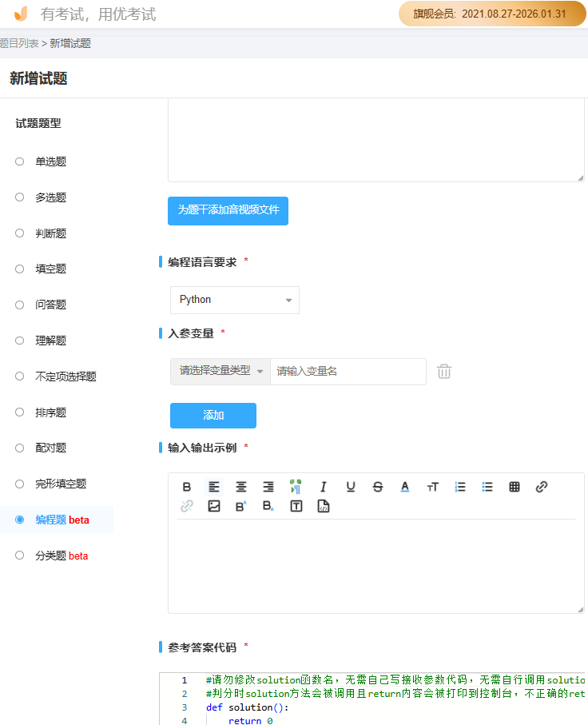
Task: Toggle strikethrough formatting
Action: 378,487
